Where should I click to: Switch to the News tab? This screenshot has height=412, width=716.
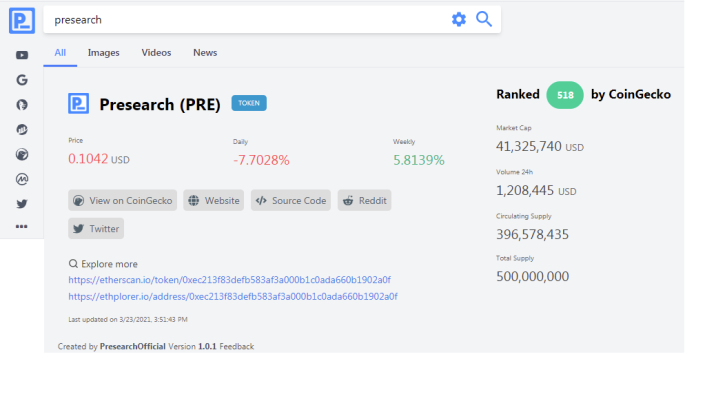[x=205, y=53]
